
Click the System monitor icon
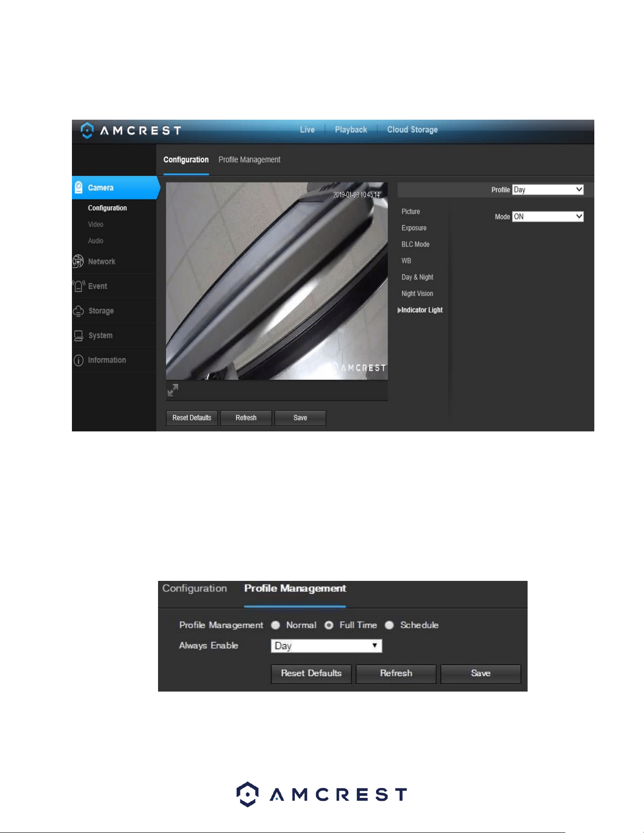(79, 335)
